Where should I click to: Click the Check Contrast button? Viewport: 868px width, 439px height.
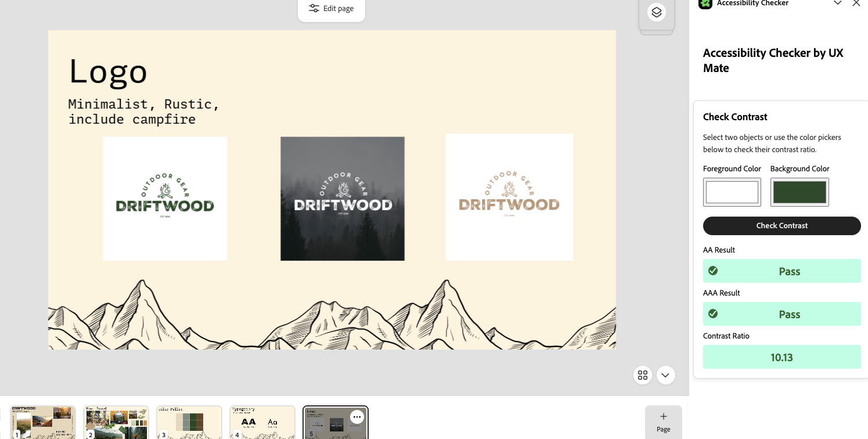781,225
